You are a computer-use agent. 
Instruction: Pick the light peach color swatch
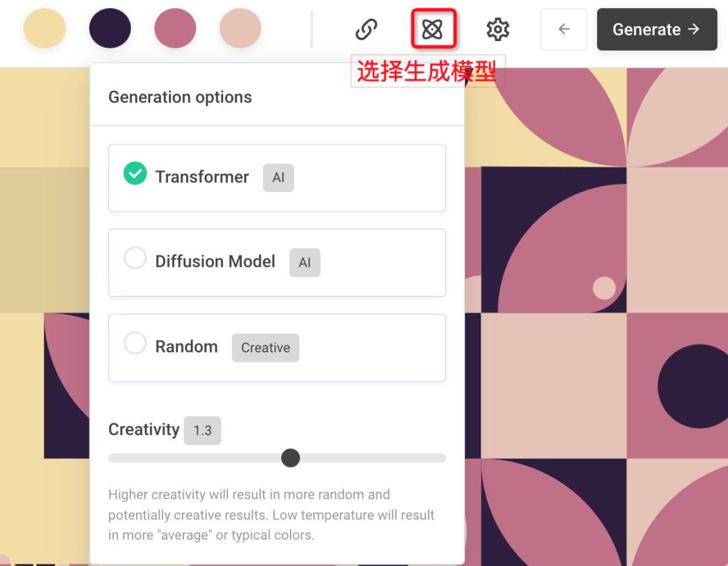tap(240, 29)
